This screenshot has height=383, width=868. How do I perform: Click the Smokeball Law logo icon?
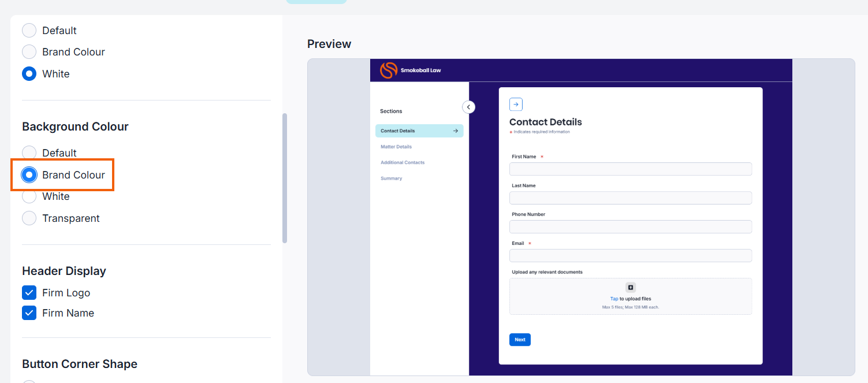389,70
